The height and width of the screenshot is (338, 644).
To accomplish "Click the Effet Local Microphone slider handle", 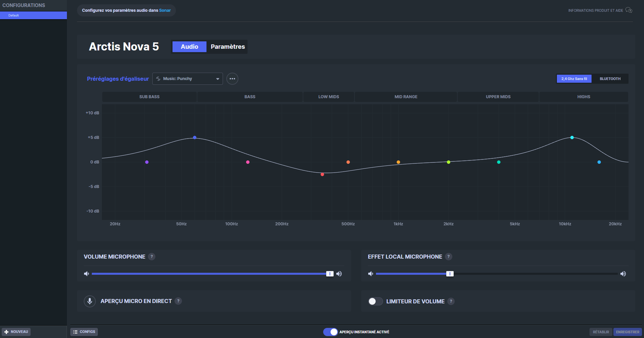I will tap(450, 274).
